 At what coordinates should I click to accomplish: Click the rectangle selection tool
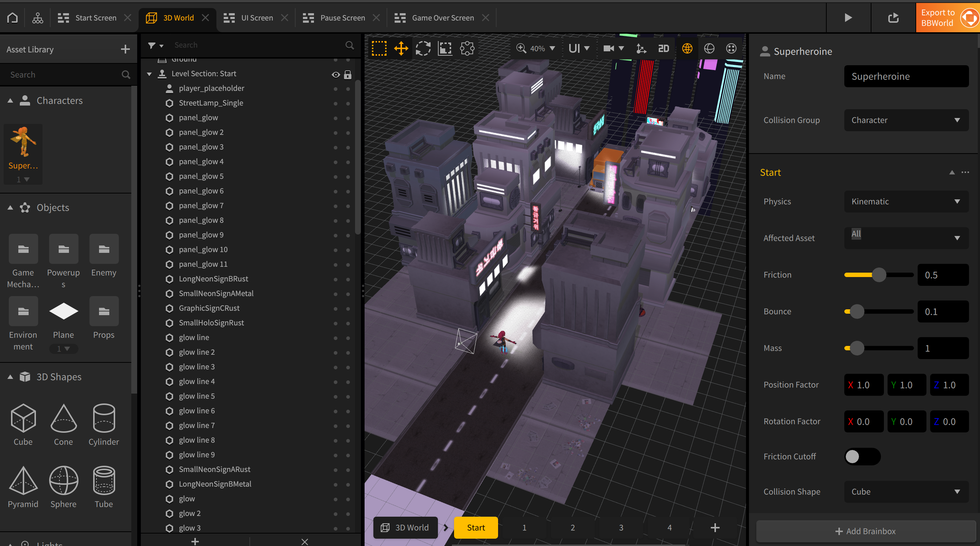(379, 48)
